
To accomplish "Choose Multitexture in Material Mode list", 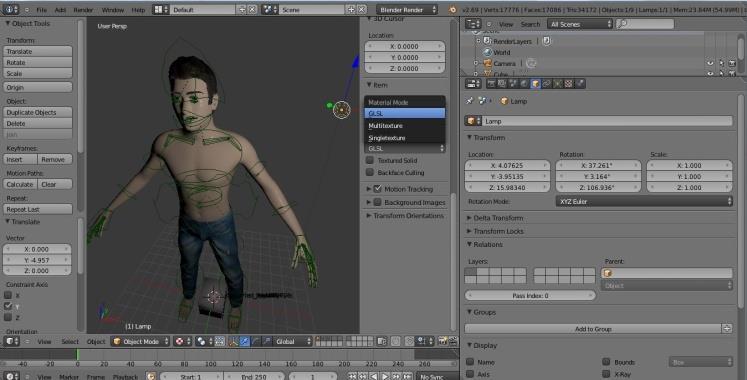I will (405, 126).
